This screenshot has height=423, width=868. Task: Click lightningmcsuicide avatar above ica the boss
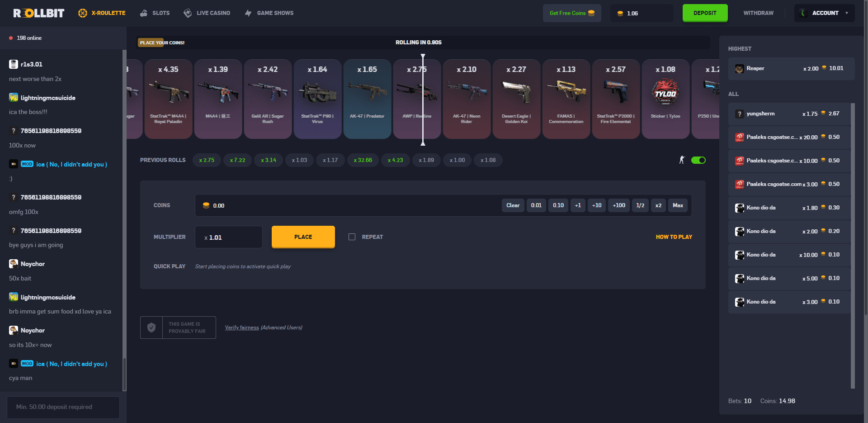tap(14, 97)
